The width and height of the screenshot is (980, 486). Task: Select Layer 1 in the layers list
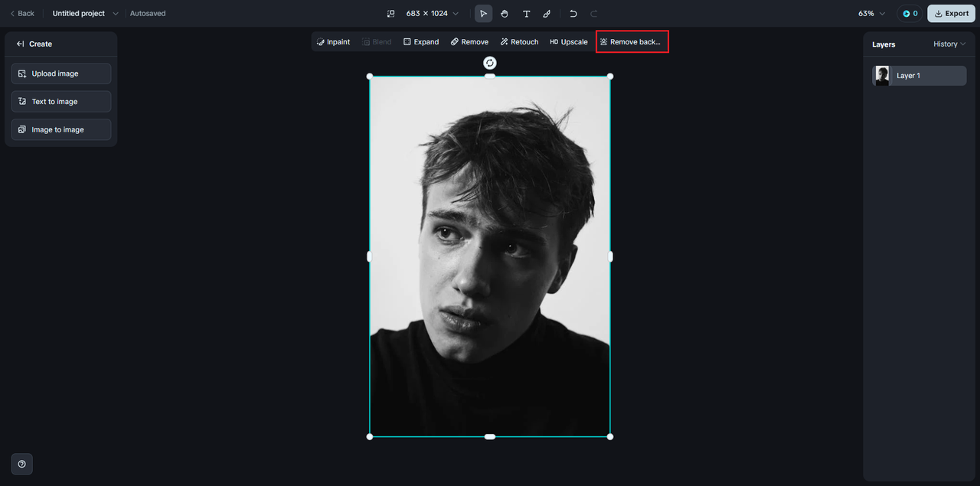point(919,76)
